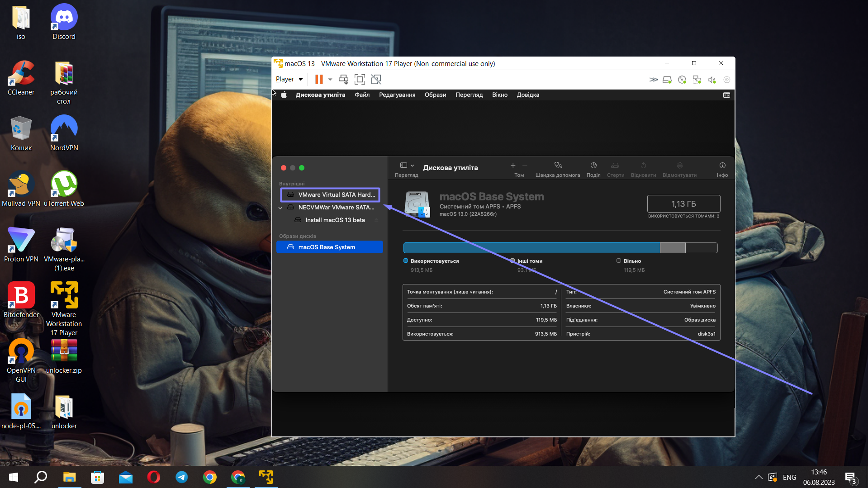Open the Образи menu
Screen dimensions: 868x488
[x=436, y=95]
